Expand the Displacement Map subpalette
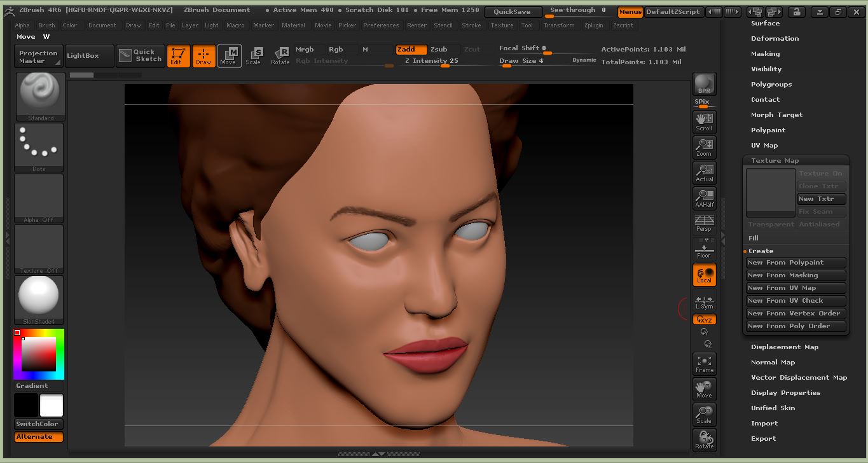868x463 pixels. point(785,347)
